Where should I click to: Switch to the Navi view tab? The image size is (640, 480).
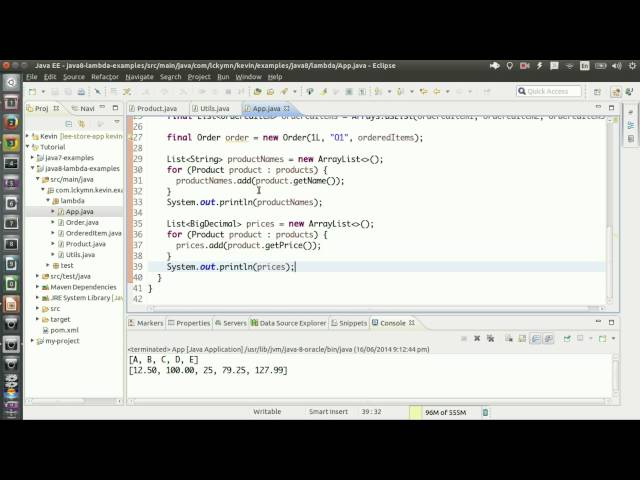[x=83, y=108]
